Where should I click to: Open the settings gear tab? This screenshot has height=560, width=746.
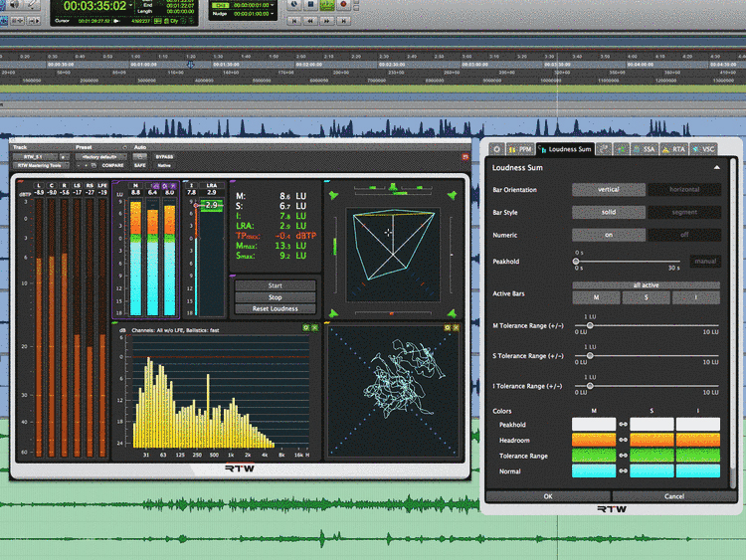click(495, 149)
